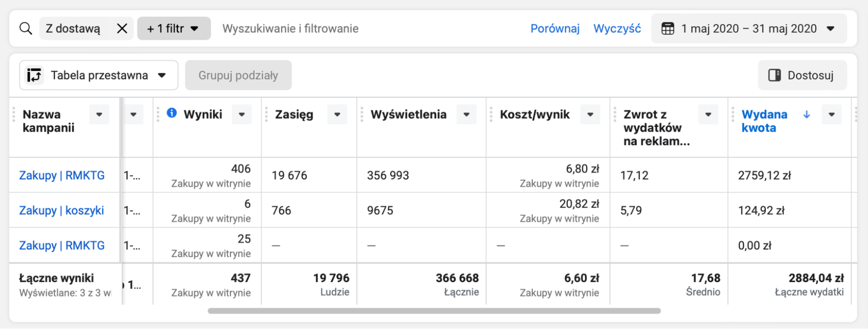Open the '+ 1 filtr' dropdown
Screen dimensions: 868x329
174,29
